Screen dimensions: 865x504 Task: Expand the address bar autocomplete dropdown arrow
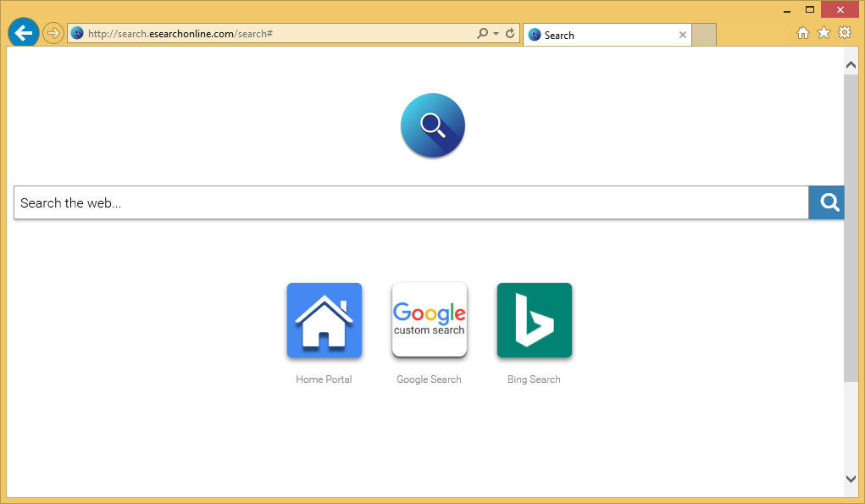click(x=496, y=34)
